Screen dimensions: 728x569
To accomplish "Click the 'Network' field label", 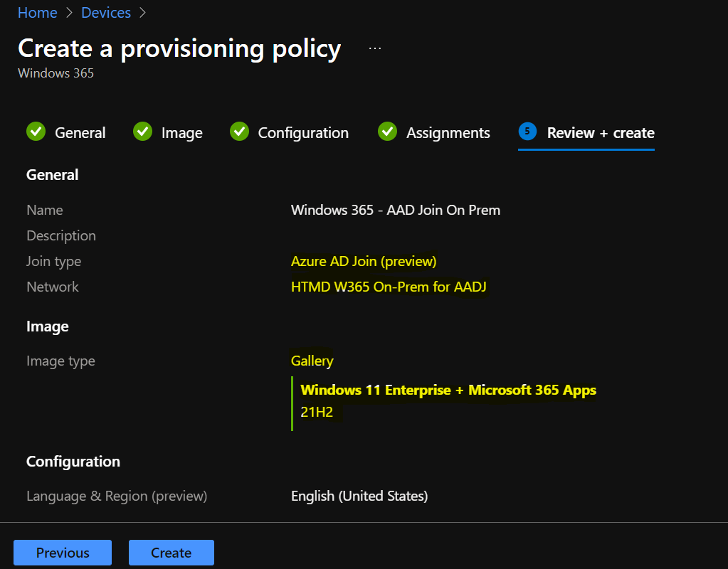I will coord(53,287).
